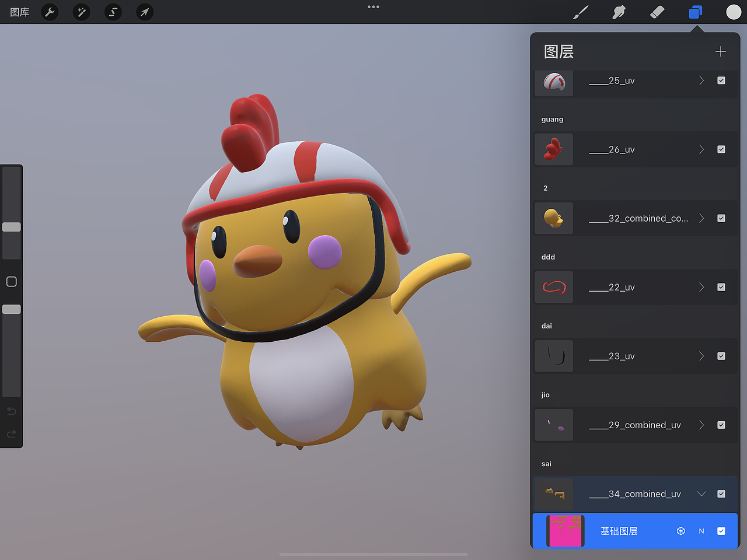Open the three-dot menu at top center
Screen dimensions: 747x560
pos(373,7)
